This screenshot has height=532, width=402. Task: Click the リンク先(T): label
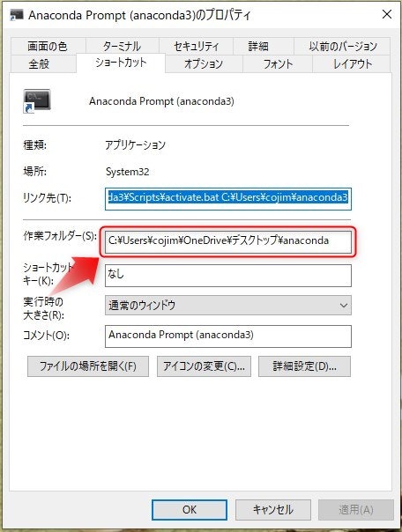(47, 198)
